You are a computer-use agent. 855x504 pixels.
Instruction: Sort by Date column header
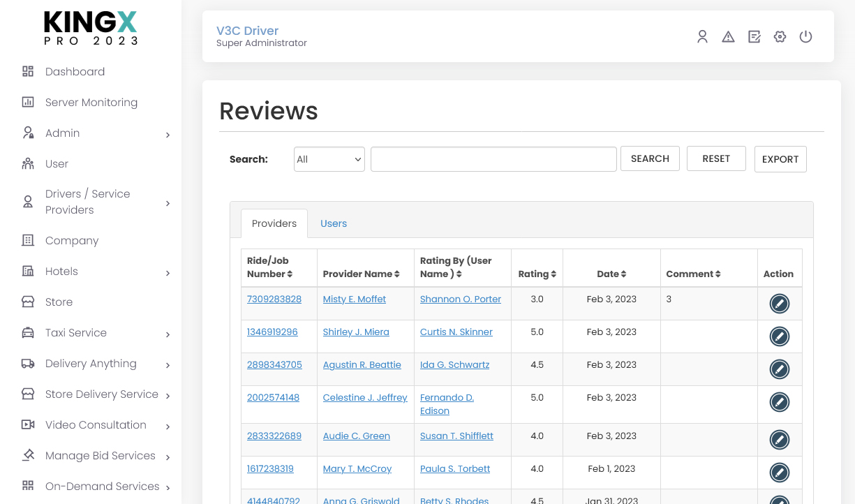(612, 274)
